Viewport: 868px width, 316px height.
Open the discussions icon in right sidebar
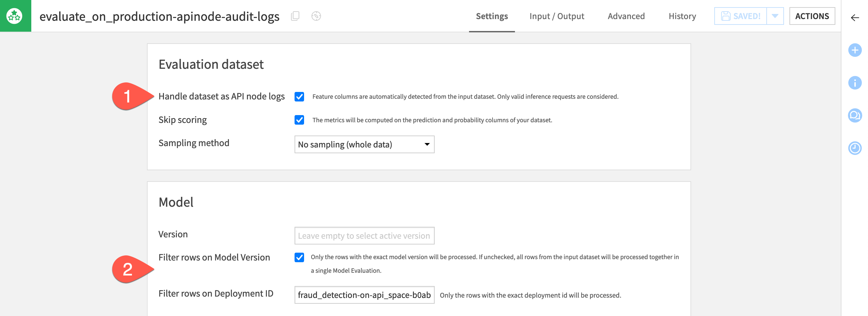click(x=855, y=115)
